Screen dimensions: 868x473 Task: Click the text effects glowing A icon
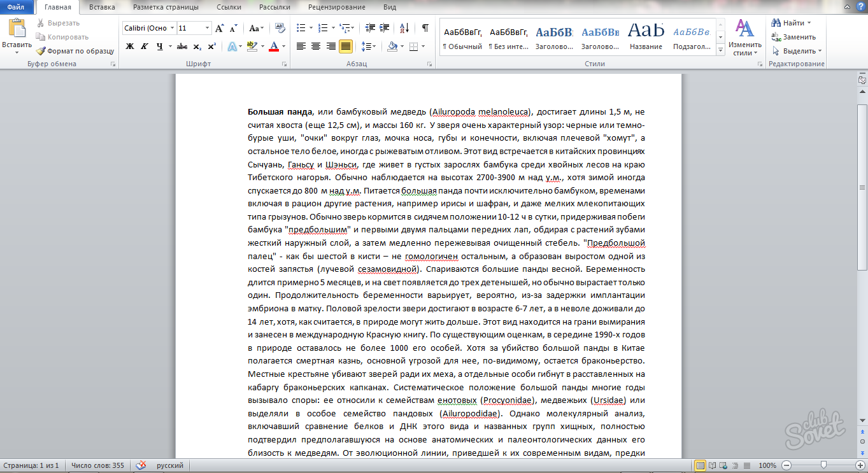232,46
